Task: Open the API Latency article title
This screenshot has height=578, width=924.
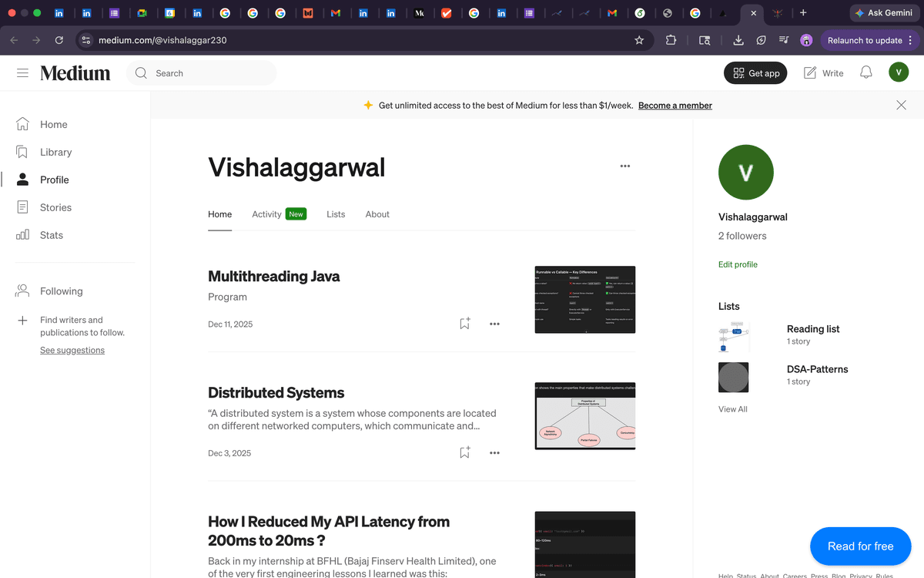Action: point(329,531)
